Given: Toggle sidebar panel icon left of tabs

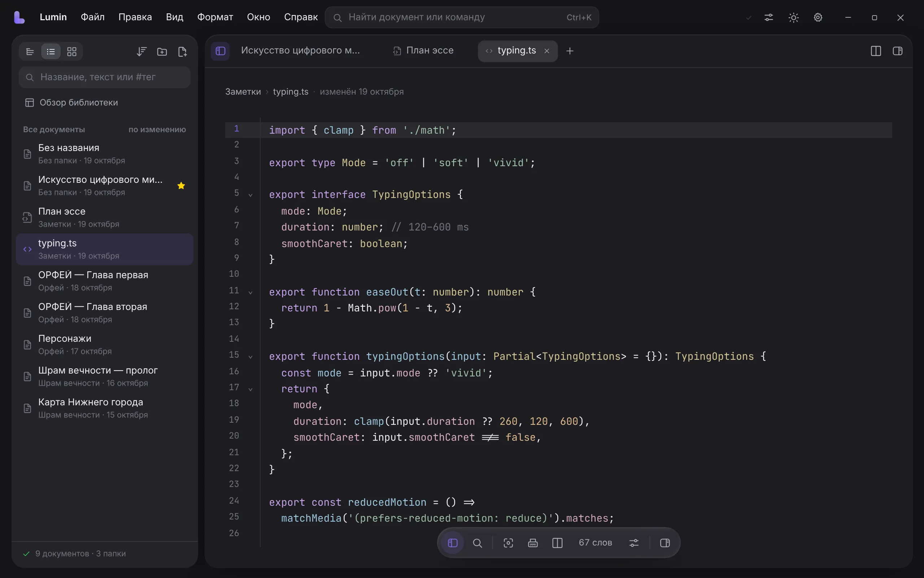Looking at the screenshot, I should [220, 51].
